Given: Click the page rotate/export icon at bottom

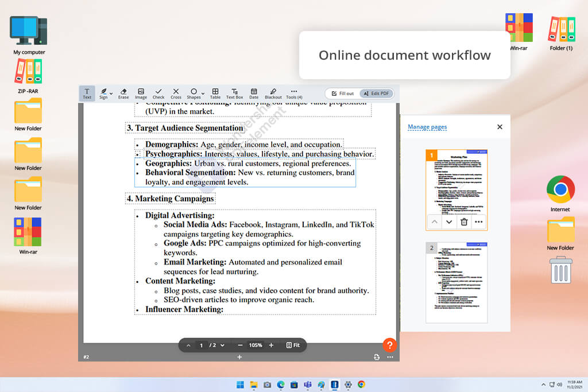Looking at the screenshot, I should (377, 357).
